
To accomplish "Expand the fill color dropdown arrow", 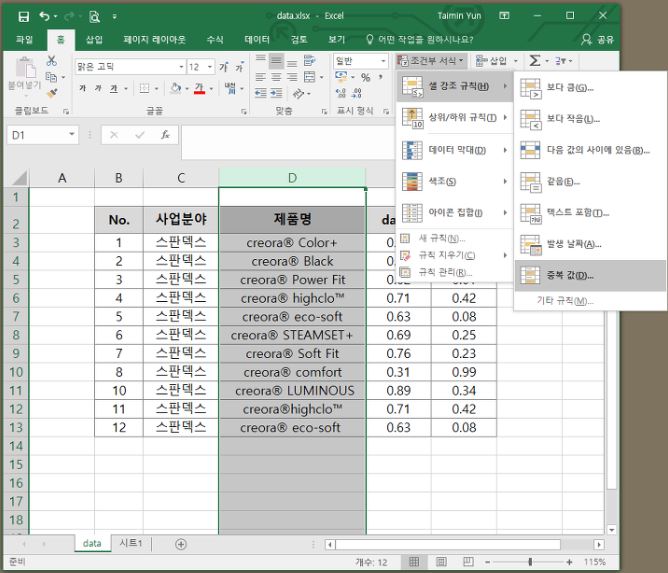I will [187, 89].
